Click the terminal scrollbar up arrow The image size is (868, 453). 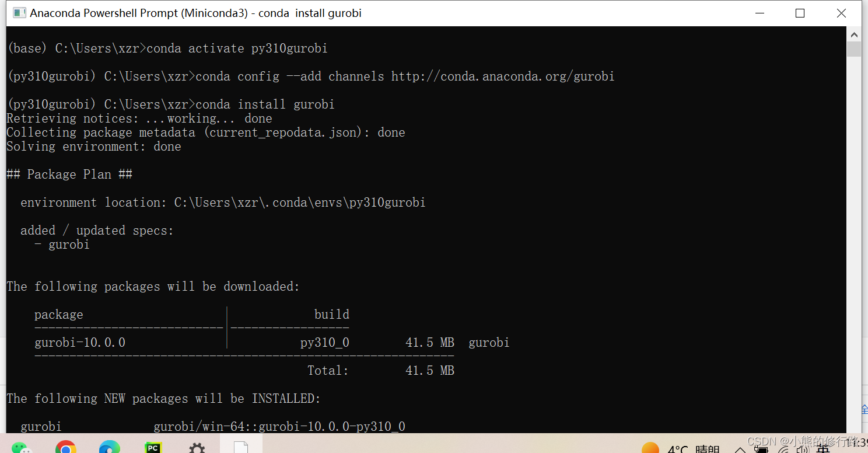point(854,34)
